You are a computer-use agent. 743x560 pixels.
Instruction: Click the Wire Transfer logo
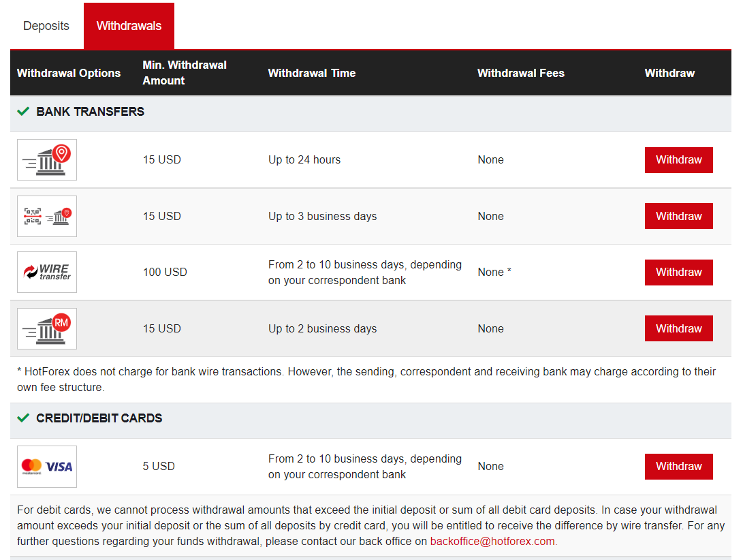(47, 273)
